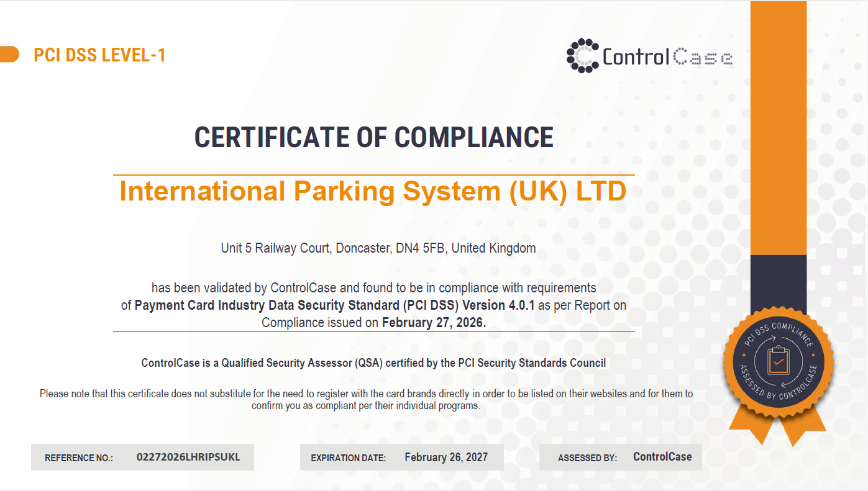Click the CERTIFICATE OF COMPLIANCE title
This screenshot has height=491, width=868.
click(x=373, y=137)
